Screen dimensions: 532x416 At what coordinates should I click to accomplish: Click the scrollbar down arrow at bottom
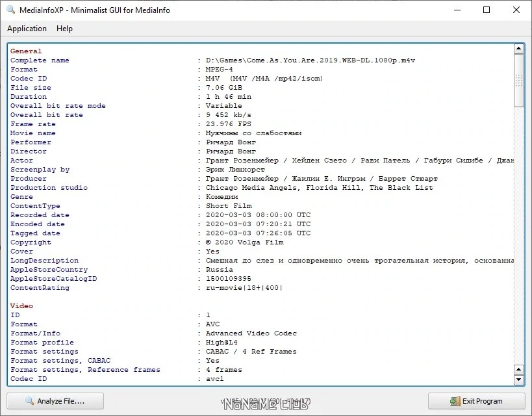coord(519,380)
